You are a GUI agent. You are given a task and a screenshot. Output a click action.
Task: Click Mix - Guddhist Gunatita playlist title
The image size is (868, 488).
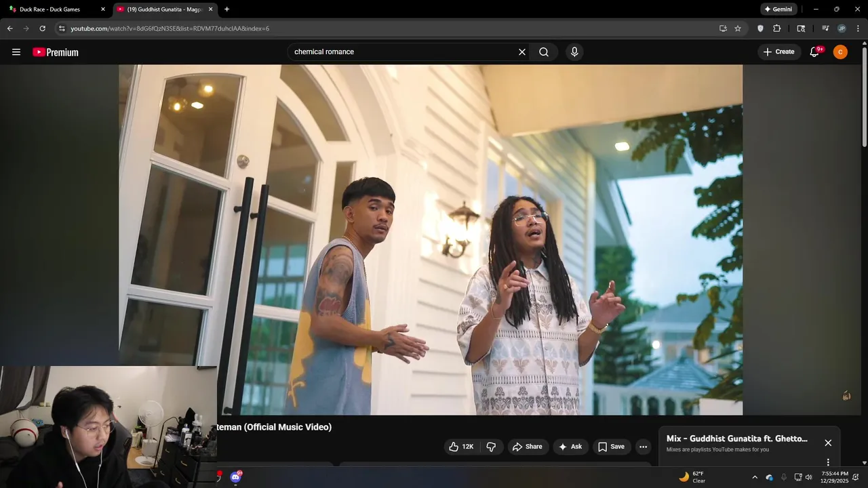click(x=737, y=439)
